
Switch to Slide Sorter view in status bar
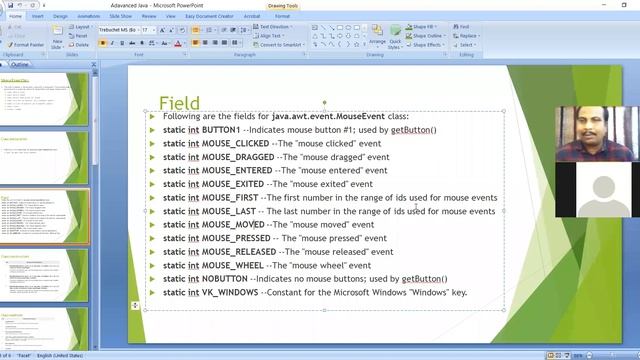(558, 356)
